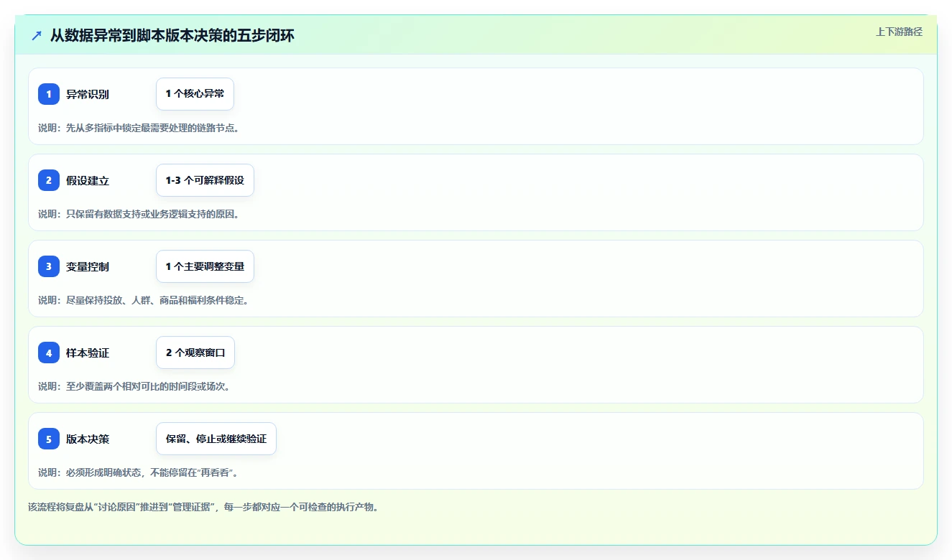Image resolution: width=952 pixels, height=560 pixels.
Task: Select the '保留、停止或继续验证' chip
Action: [216, 439]
